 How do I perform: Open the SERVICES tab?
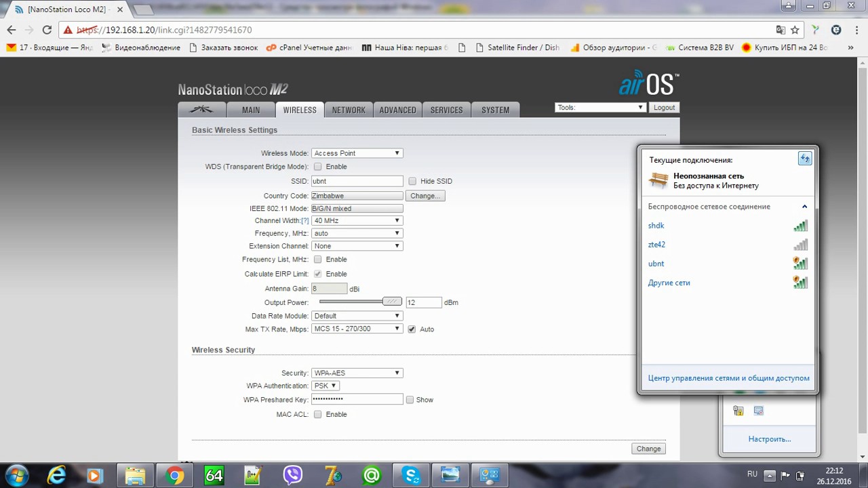pyautogui.click(x=447, y=110)
